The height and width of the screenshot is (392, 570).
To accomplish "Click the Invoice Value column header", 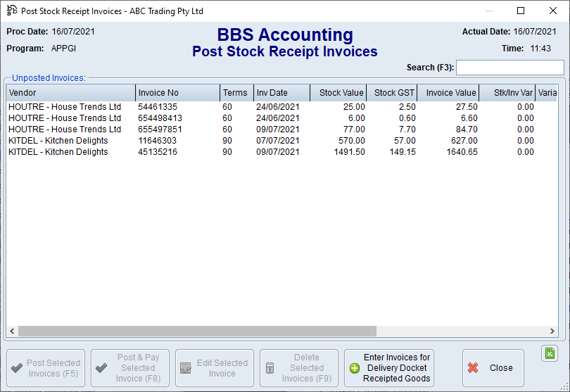I will point(448,93).
